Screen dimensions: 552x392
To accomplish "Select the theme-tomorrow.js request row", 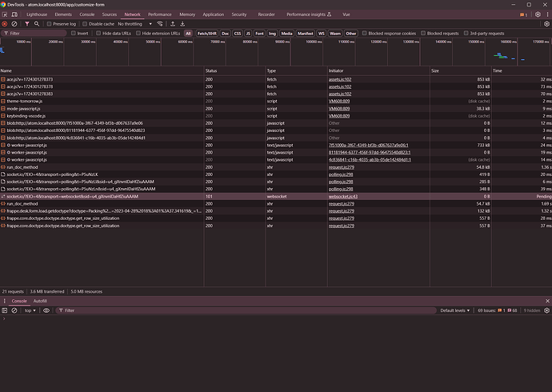I will tap(276, 101).
